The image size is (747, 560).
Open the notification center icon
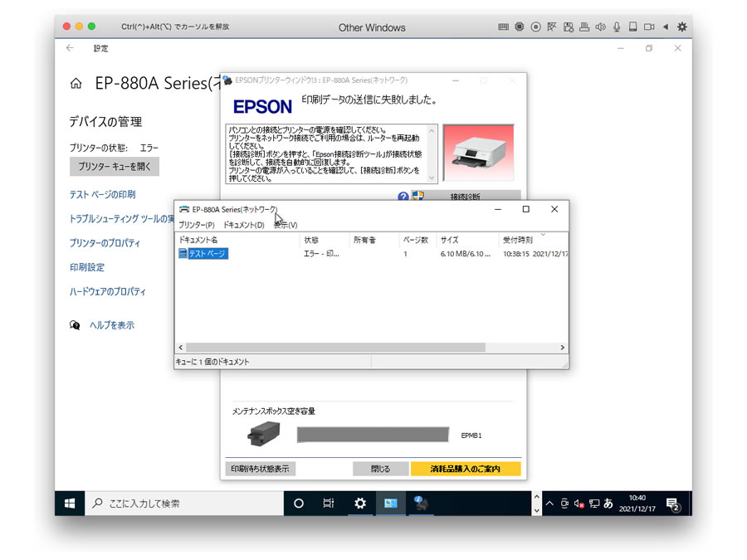[x=672, y=504]
